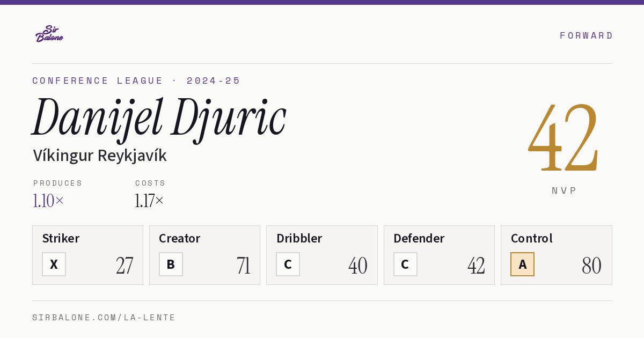Click the Creator card title

point(180,238)
